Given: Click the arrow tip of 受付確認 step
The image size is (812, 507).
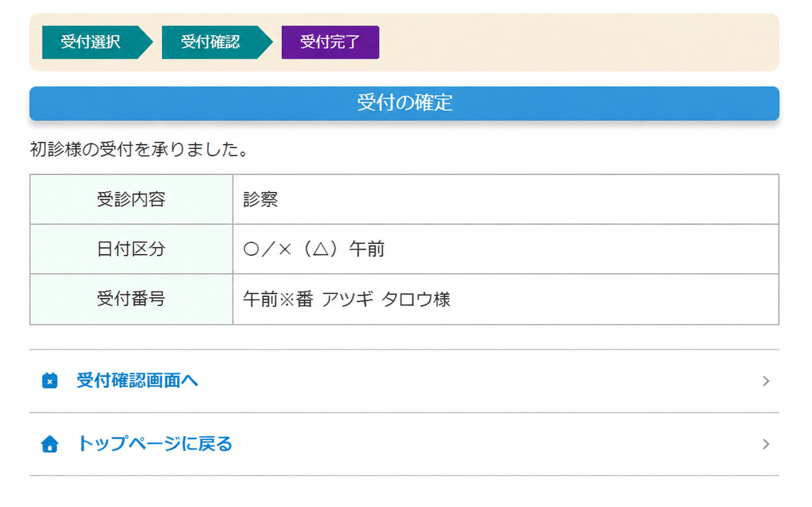Looking at the screenshot, I should coord(266,42).
